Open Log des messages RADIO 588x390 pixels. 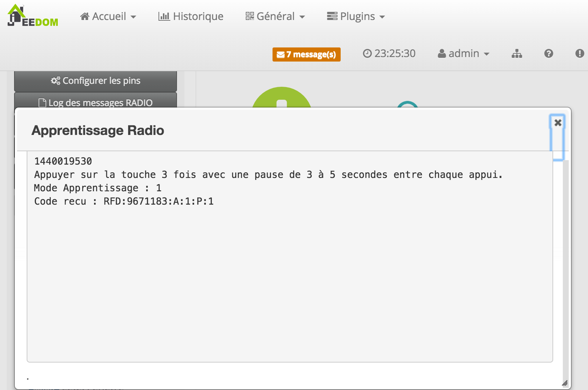96,100
